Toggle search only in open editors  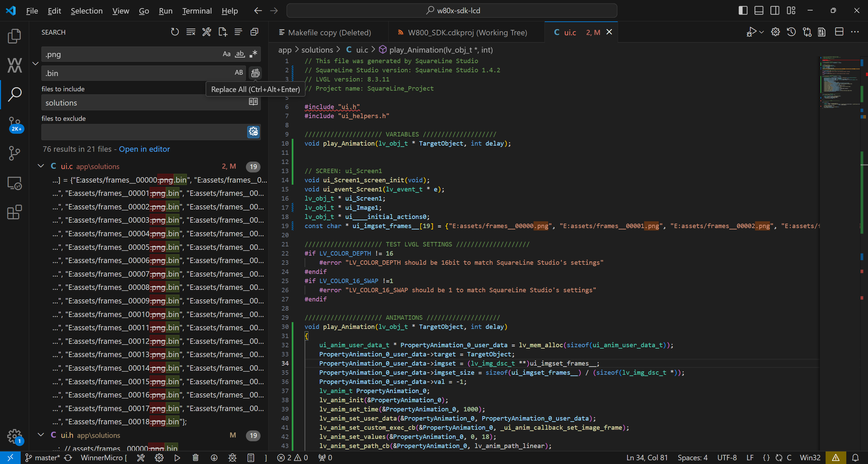coord(253,102)
